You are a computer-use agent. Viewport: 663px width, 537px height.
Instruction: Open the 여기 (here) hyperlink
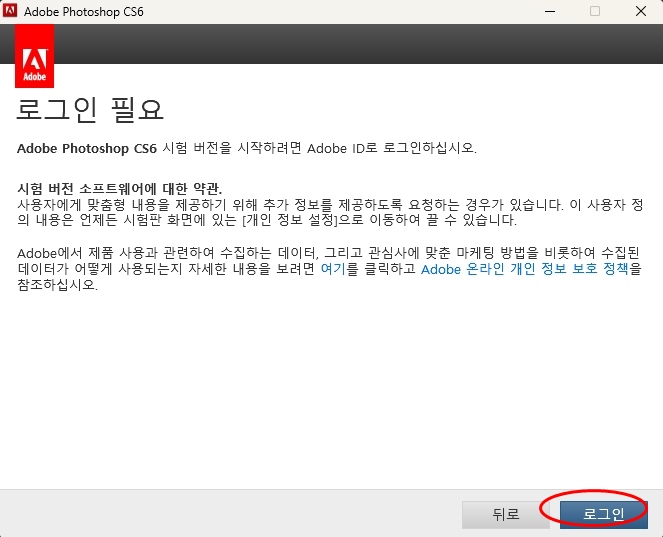334,269
